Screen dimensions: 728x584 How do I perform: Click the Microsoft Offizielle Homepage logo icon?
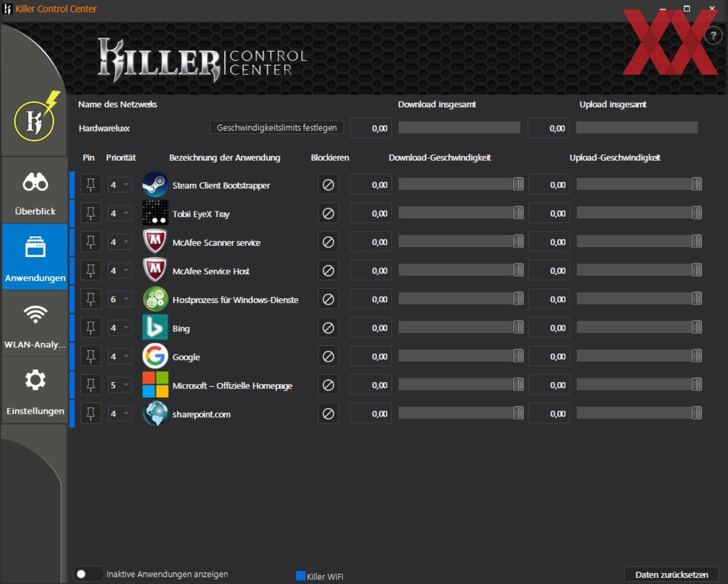155,385
